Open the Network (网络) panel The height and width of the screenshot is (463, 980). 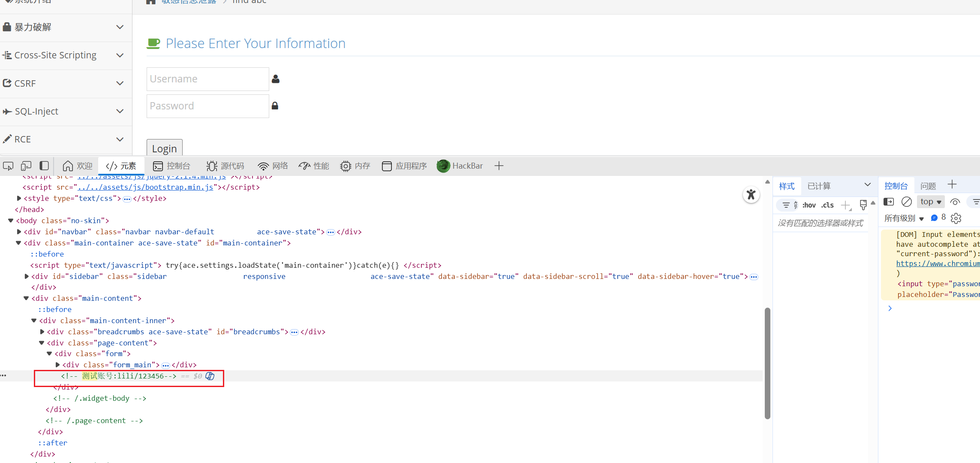pyautogui.click(x=273, y=166)
